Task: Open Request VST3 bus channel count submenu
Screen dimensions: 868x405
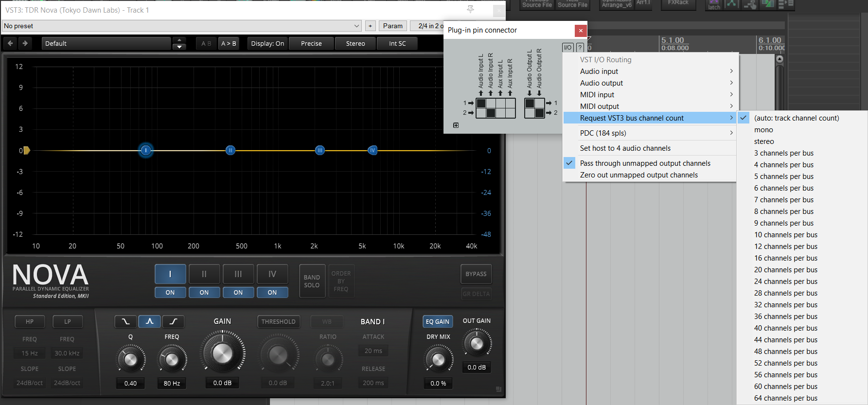Action: tap(651, 118)
